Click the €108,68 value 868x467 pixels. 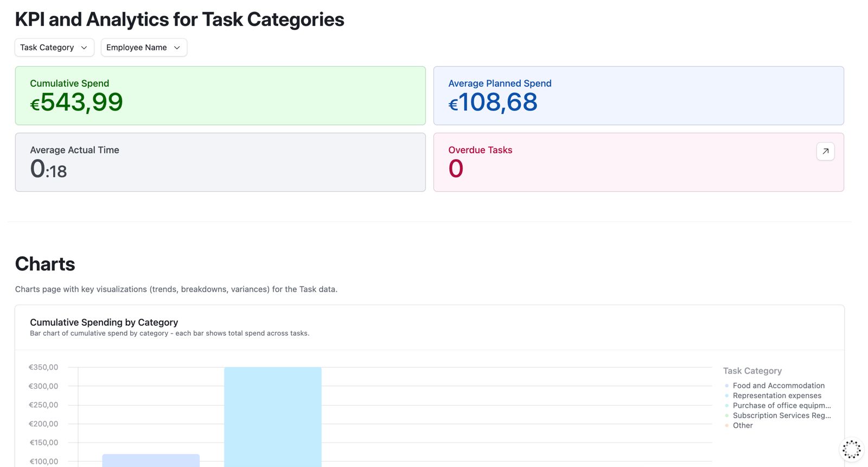[493, 102]
